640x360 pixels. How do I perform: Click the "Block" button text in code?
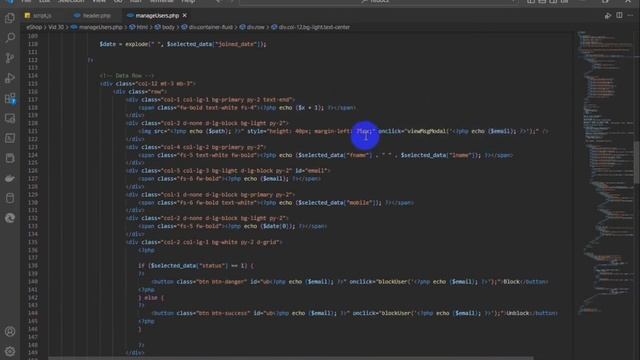511,282
